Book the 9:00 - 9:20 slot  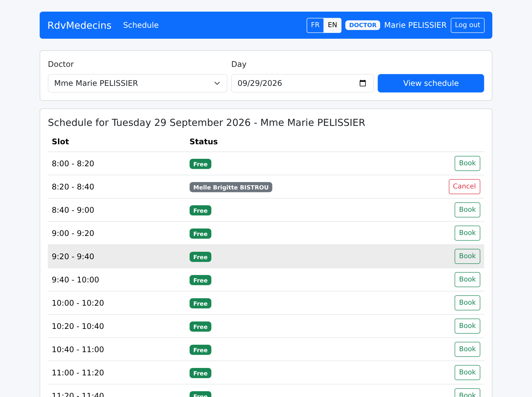(x=467, y=233)
